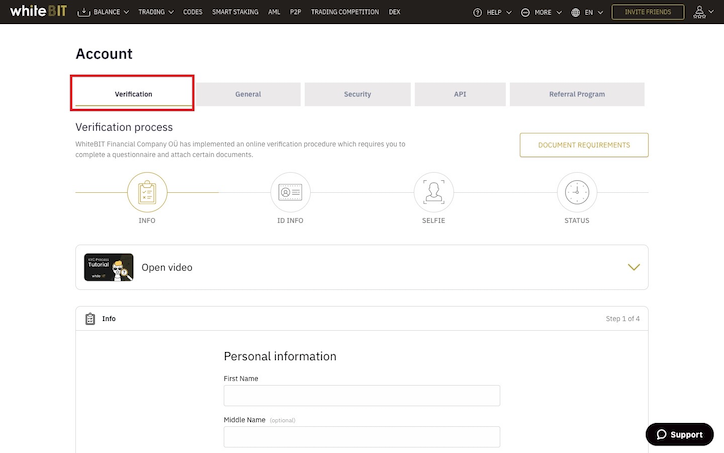
Task: Click the ID INFO card step icon
Action: click(x=290, y=192)
